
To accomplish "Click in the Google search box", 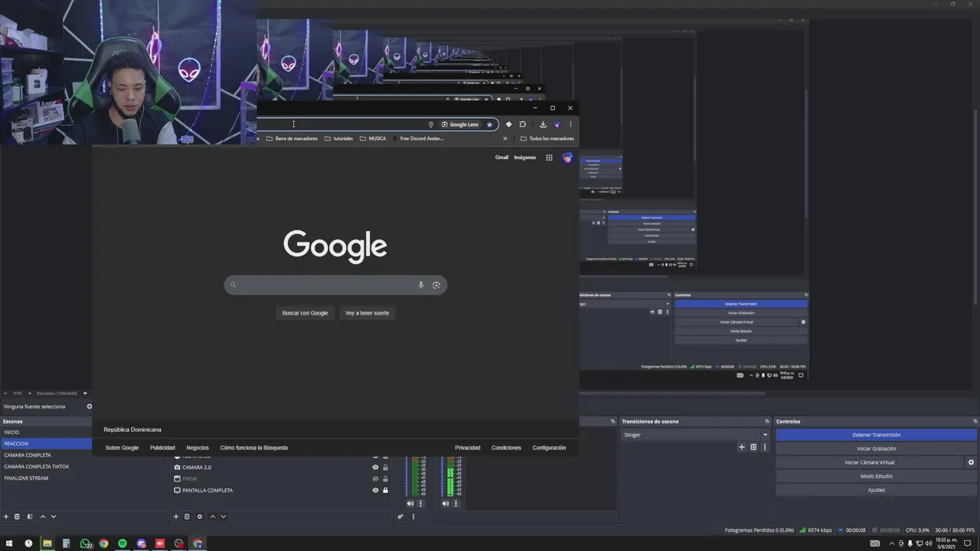I will [x=335, y=285].
